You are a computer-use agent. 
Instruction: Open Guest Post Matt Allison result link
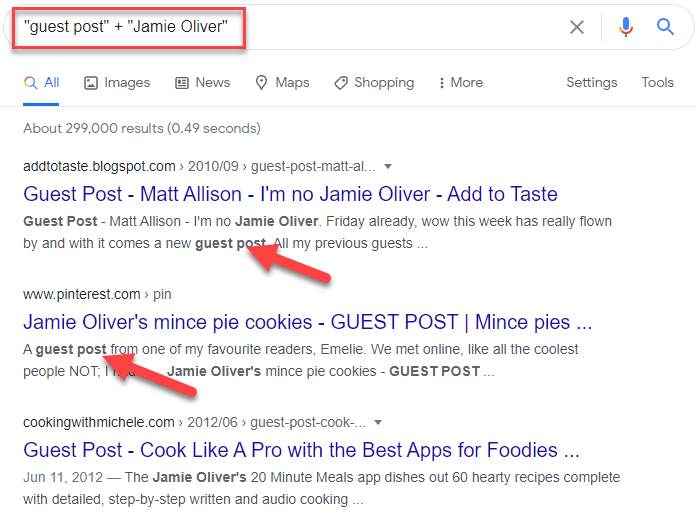(290, 194)
